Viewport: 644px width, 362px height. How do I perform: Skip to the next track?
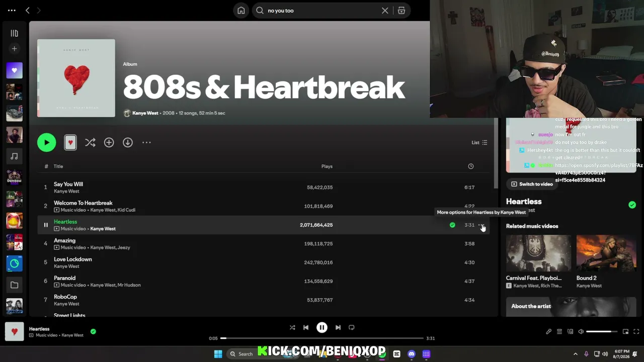tap(338, 327)
